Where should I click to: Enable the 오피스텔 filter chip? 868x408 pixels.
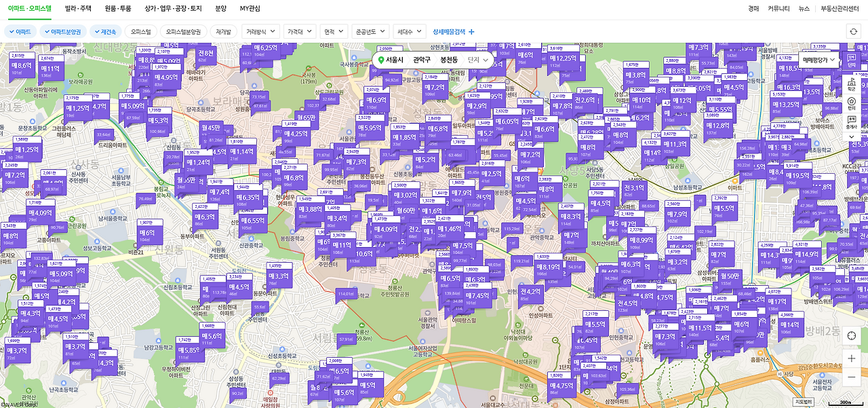pyautogui.click(x=140, y=31)
